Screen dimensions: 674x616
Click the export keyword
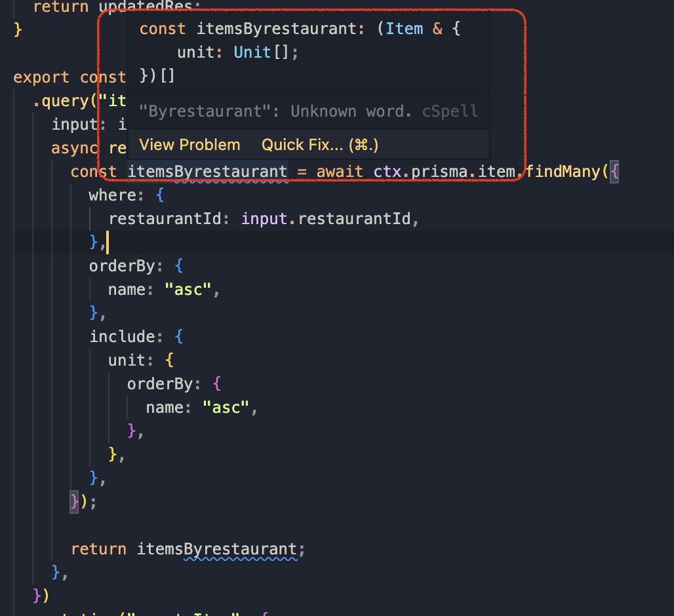pos(41,77)
